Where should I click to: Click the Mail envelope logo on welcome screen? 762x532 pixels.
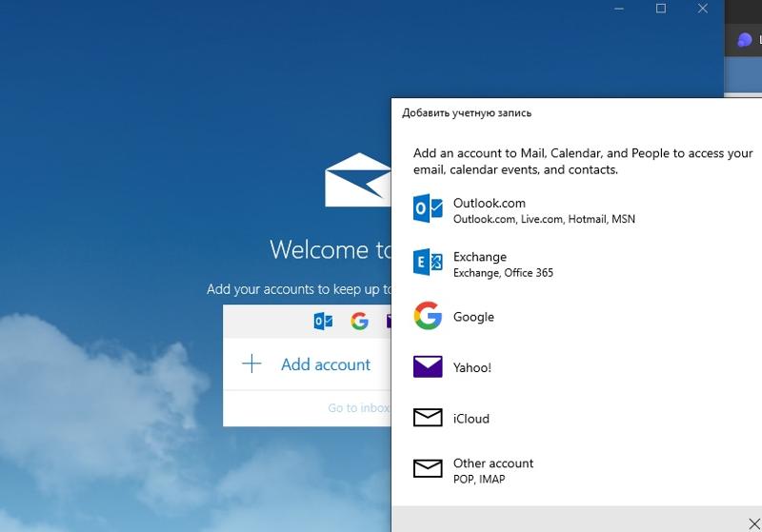358,180
